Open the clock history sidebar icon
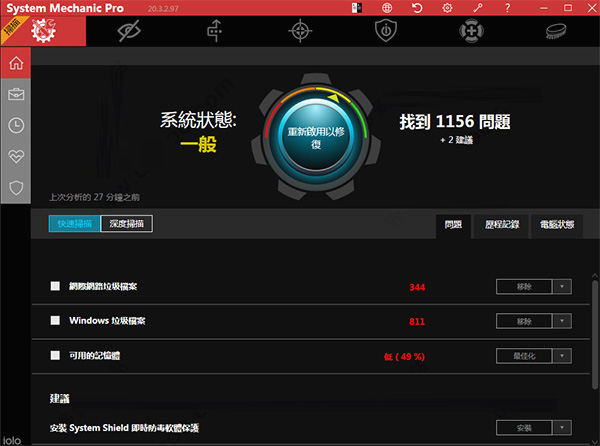 coord(16,125)
